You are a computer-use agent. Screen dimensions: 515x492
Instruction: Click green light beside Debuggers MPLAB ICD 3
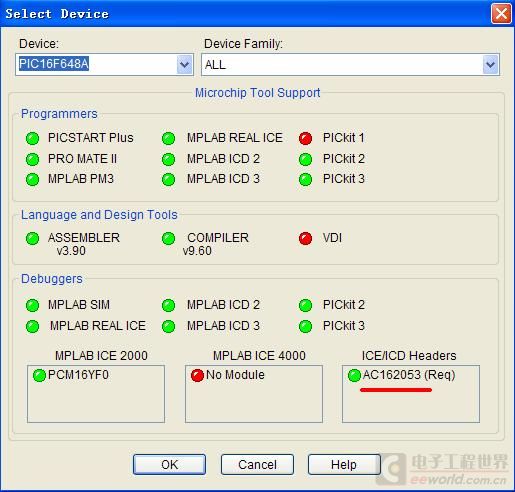coord(168,326)
